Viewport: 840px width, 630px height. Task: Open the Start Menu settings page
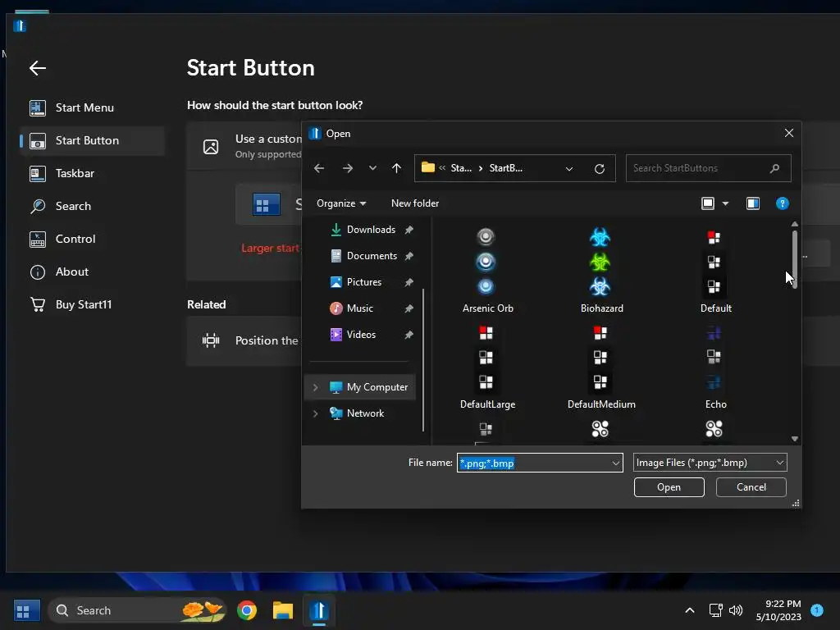pos(92,107)
